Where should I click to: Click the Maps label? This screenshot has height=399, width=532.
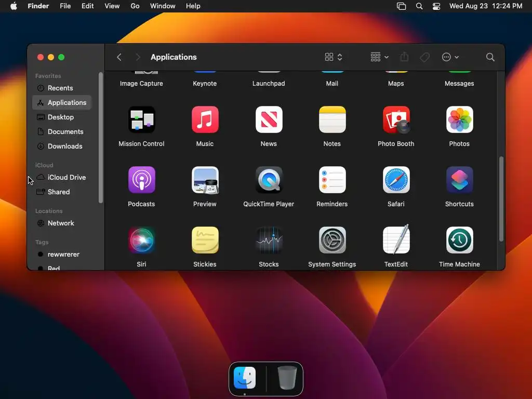tap(396, 84)
